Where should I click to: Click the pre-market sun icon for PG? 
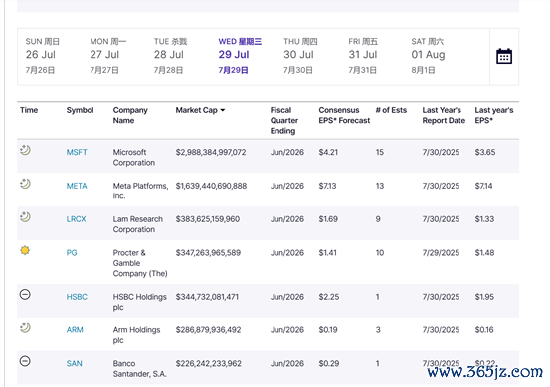coord(25,250)
